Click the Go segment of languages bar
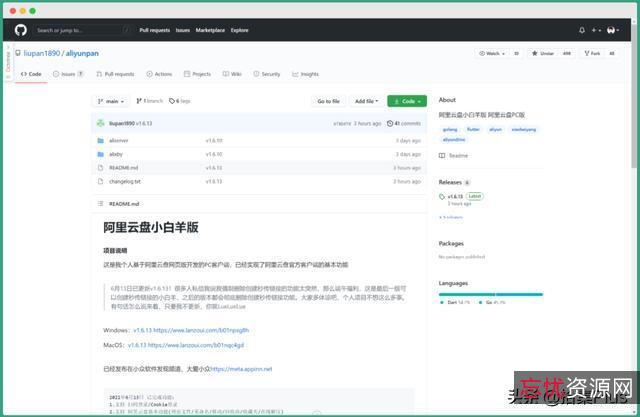The image size is (640, 417). tap(519, 294)
